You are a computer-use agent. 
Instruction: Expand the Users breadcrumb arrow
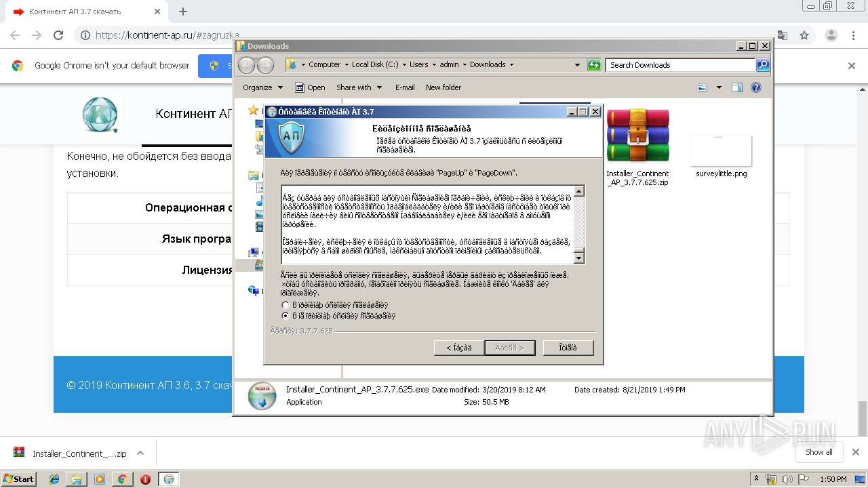435,65
